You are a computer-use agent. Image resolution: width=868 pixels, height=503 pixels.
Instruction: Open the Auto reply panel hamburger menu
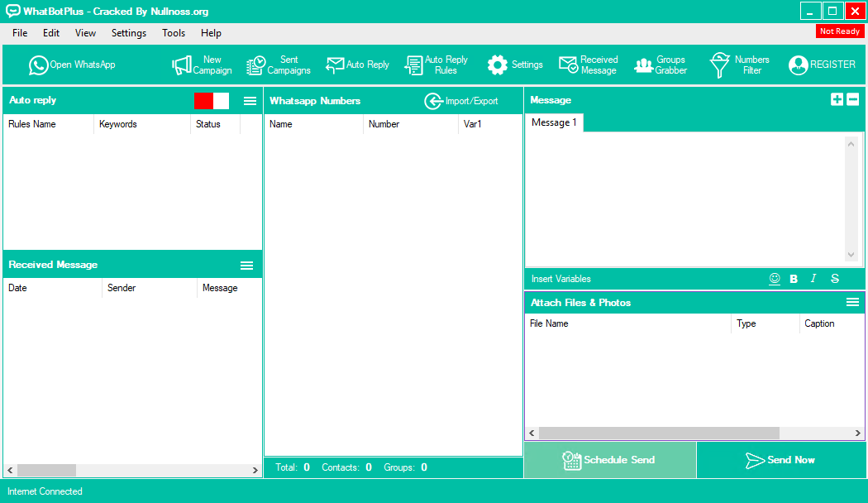[250, 101]
